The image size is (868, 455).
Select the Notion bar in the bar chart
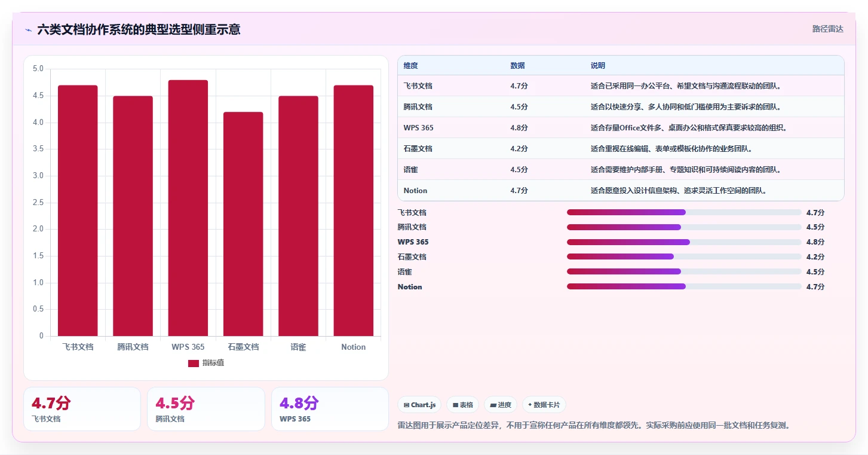(x=354, y=210)
